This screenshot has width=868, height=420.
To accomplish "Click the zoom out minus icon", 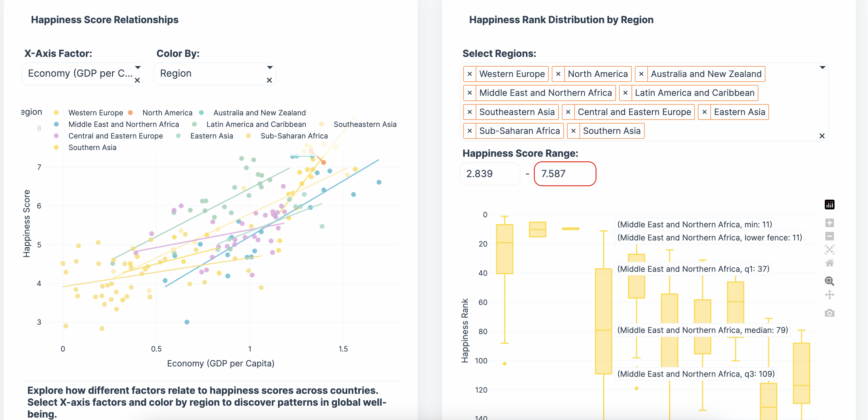I will pos(829,236).
